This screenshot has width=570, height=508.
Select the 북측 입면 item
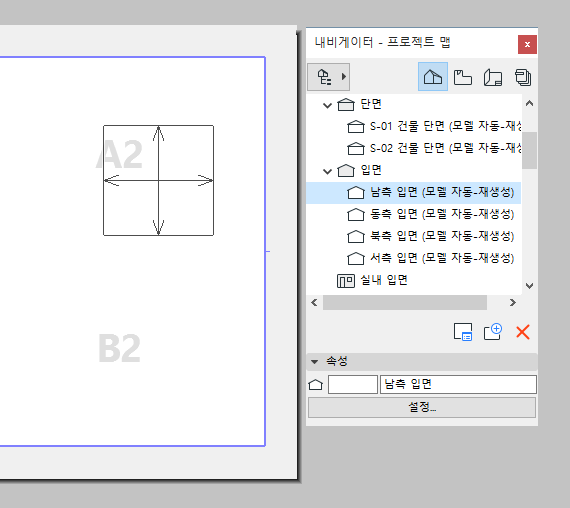(x=442, y=236)
